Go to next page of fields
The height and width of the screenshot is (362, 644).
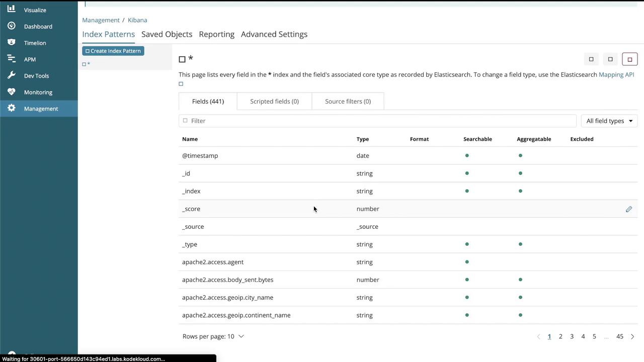pyautogui.click(x=632, y=336)
